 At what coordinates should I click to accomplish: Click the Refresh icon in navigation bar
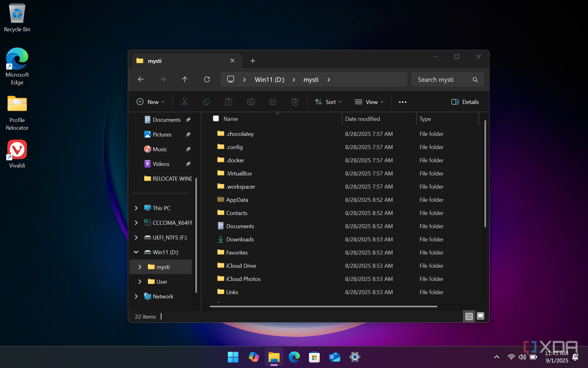click(x=207, y=79)
